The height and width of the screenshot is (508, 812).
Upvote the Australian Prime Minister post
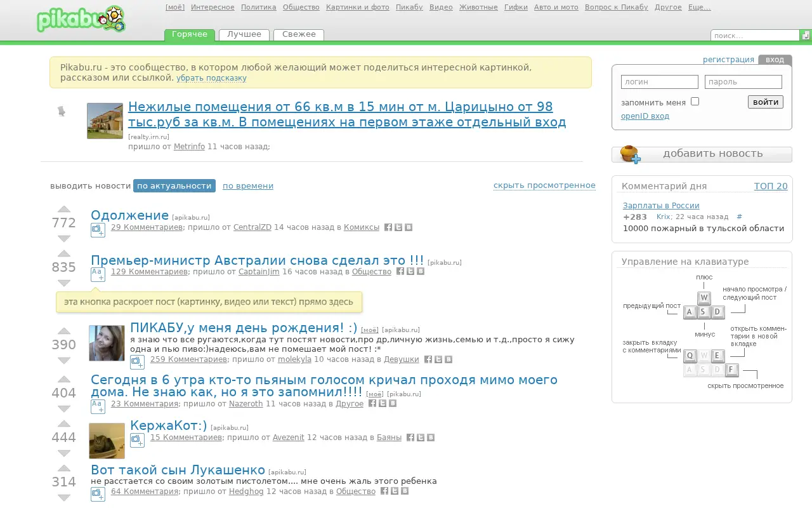click(x=64, y=253)
